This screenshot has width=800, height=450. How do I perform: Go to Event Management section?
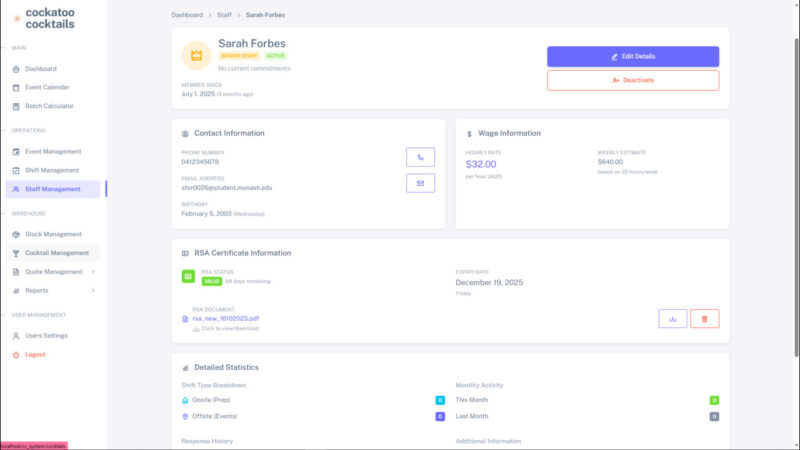click(53, 152)
